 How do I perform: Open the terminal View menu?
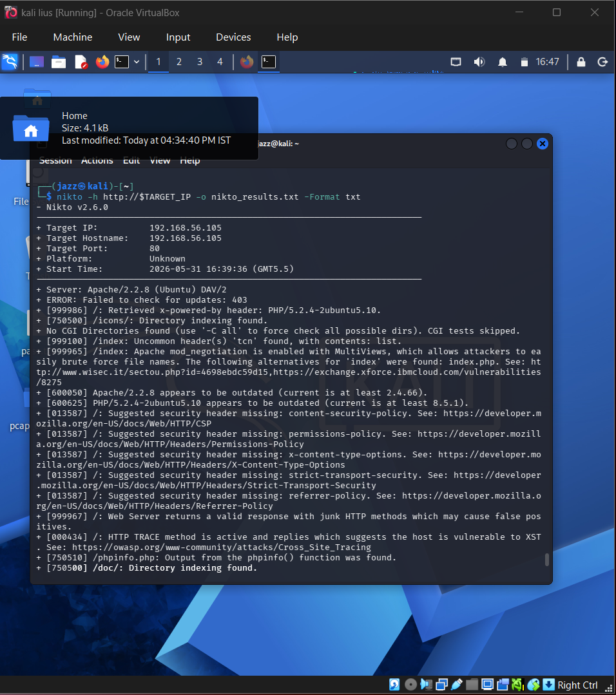point(160,161)
